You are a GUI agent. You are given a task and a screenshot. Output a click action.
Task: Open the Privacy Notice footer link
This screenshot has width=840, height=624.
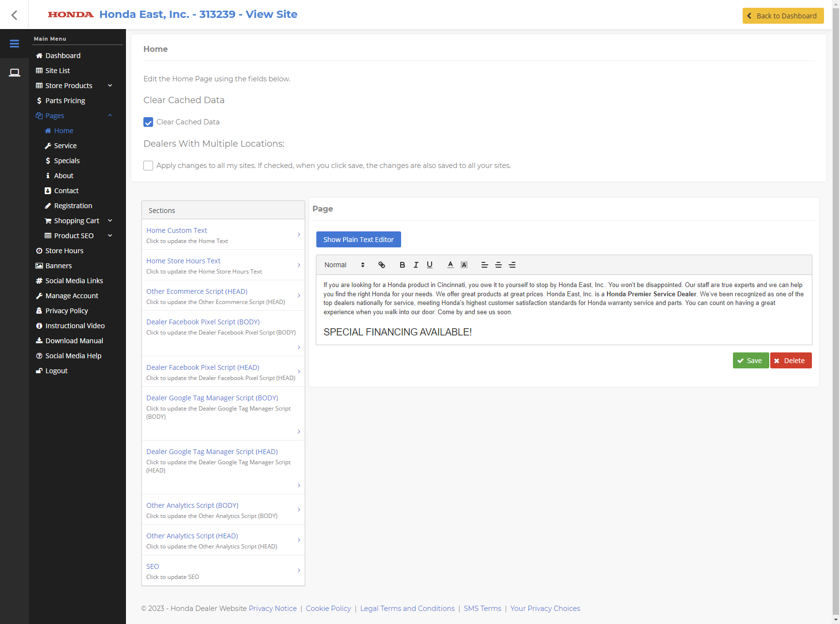(273, 609)
